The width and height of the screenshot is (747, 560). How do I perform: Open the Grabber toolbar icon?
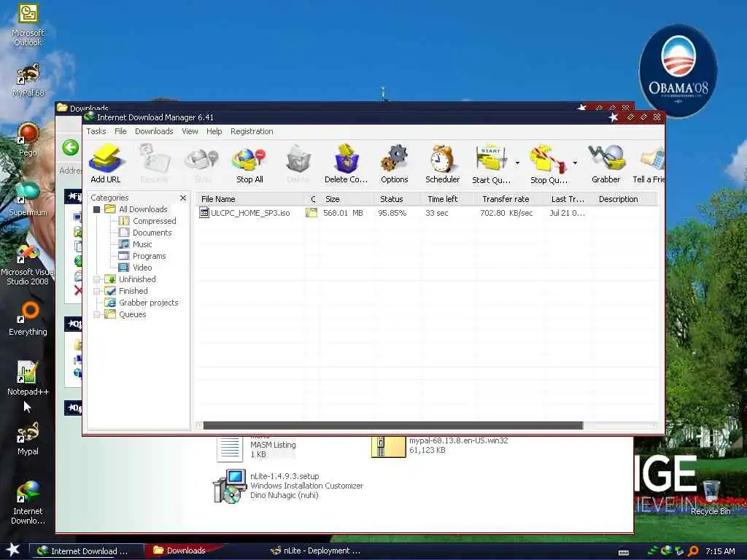[606, 163]
